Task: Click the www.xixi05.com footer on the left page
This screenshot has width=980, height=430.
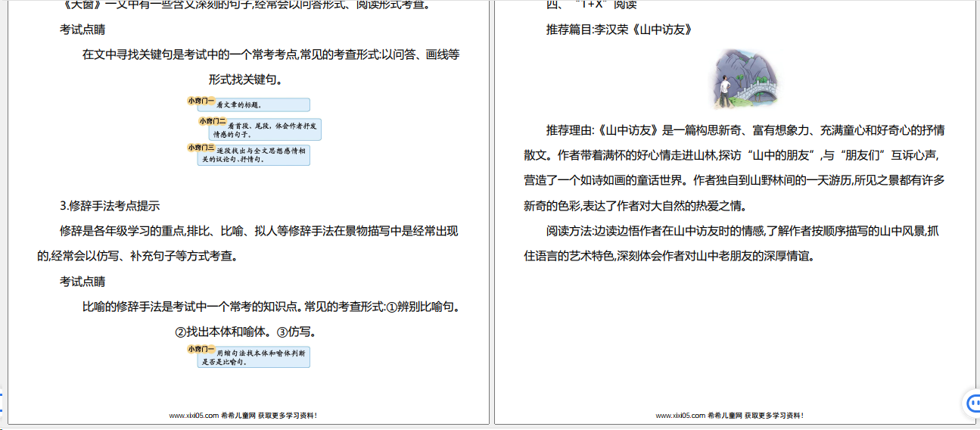Action: (243, 415)
